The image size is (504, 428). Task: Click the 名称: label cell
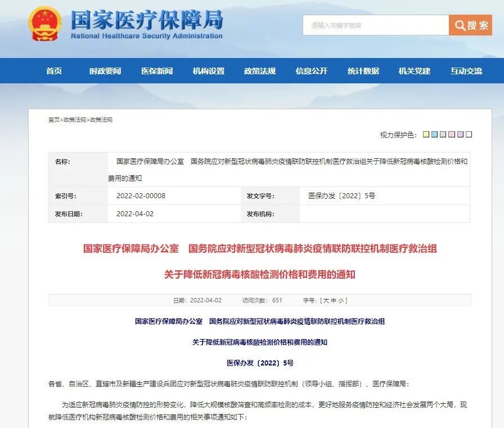click(78, 170)
